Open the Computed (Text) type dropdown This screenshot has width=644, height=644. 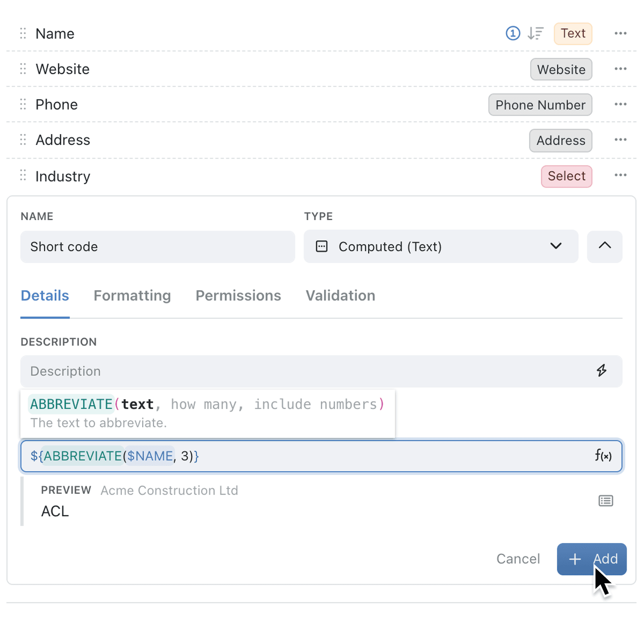[441, 246]
